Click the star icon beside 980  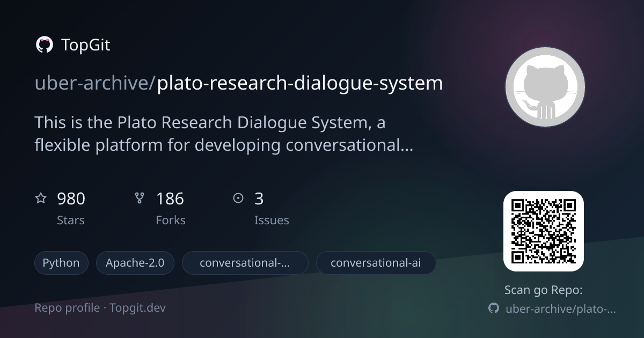coord(41,199)
